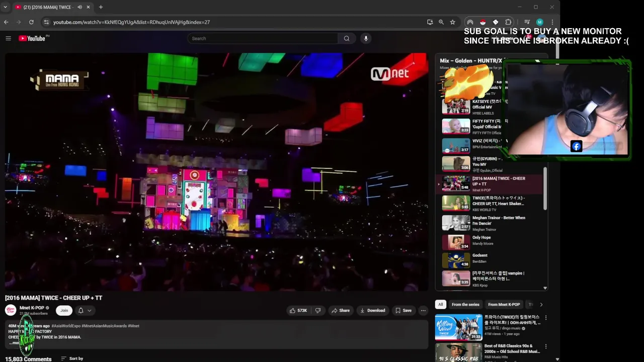Download the video

tap(373, 311)
